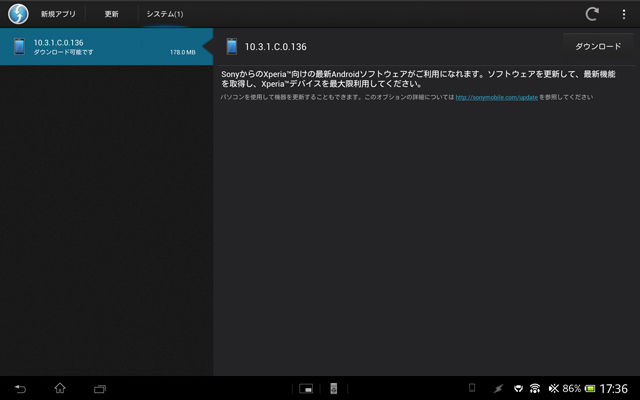Tap the remote control small app icon
The height and width of the screenshot is (400, 640).
(333, 389)
